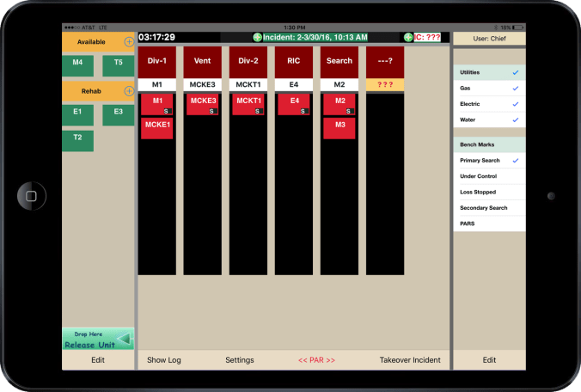Mark the Under Control benchmark
Screen dimensions: 581x392
click(x=489, y=176)
